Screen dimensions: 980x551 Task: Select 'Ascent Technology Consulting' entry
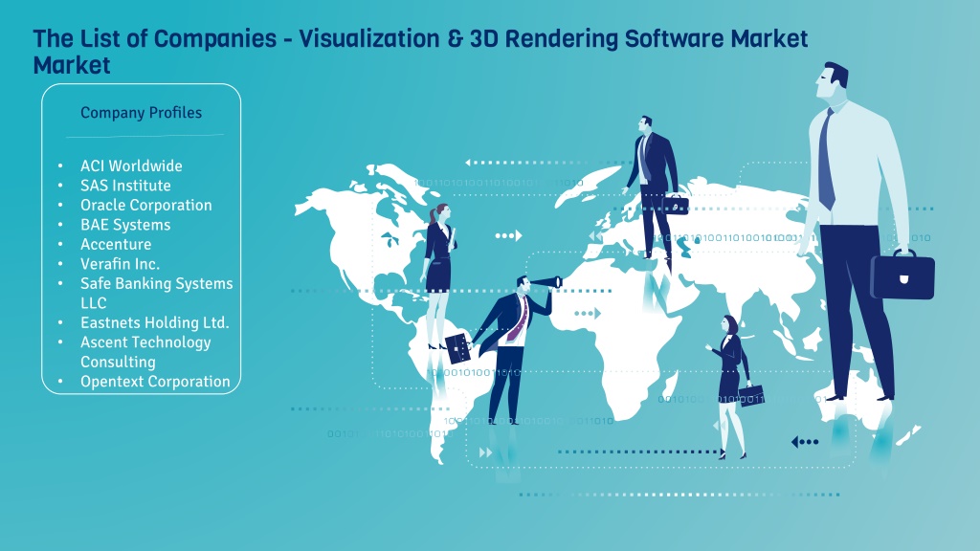(145, 351)
